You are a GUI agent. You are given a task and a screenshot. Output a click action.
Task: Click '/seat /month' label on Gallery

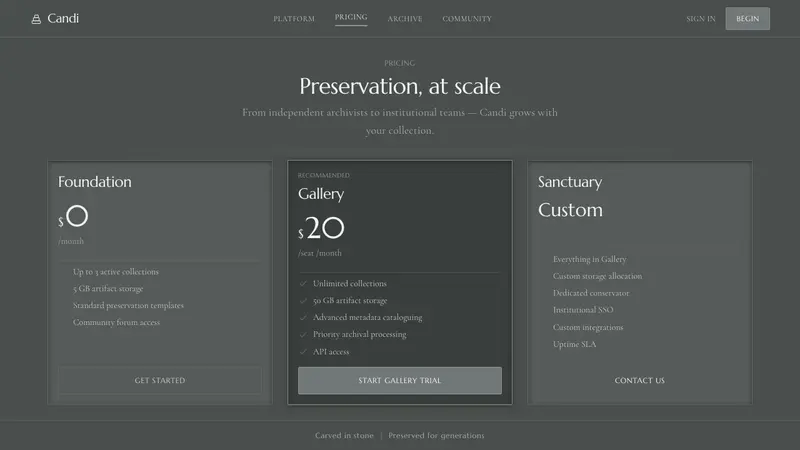click(320, 253)
